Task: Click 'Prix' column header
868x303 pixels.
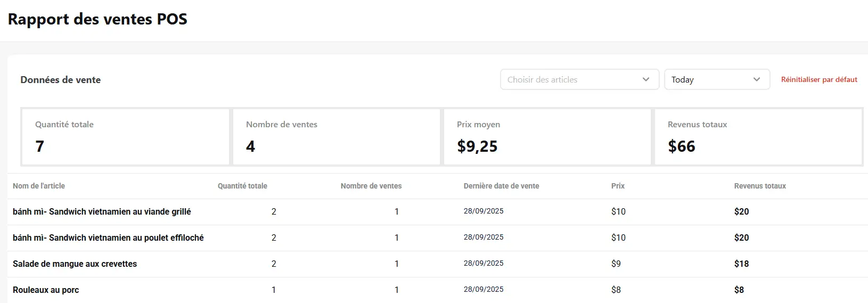Action: (x=618, y=186)
